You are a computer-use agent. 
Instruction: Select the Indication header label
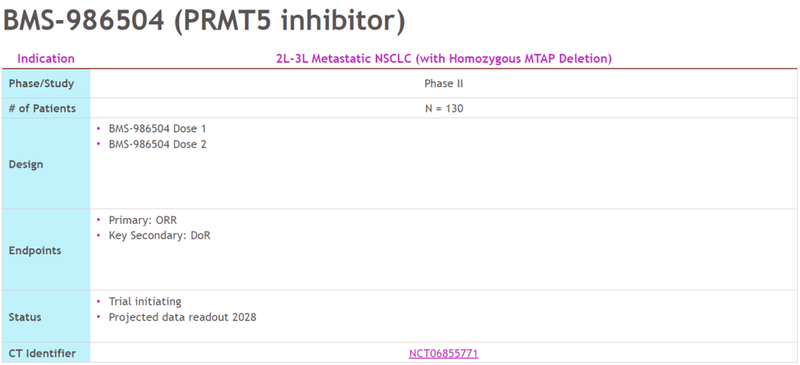[x=46, y=59]
